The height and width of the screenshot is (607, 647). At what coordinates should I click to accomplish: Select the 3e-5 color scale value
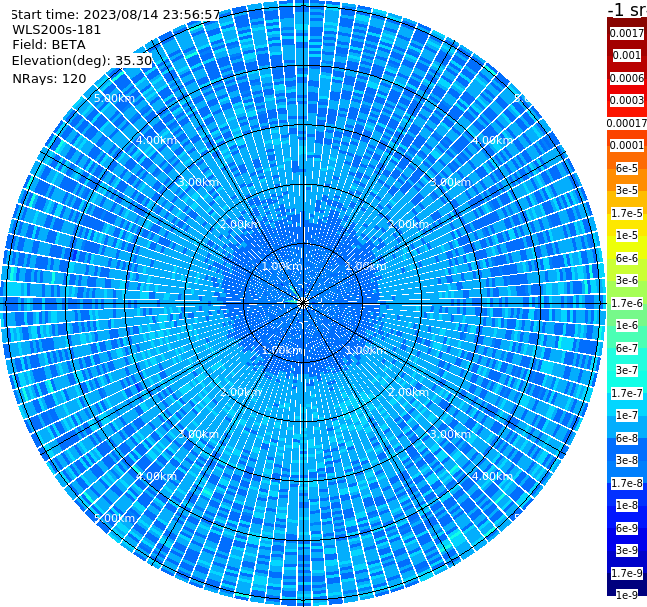click(627, 190)
